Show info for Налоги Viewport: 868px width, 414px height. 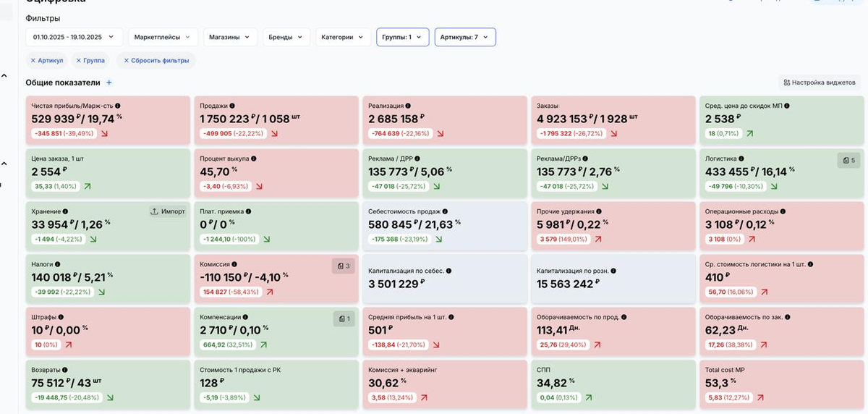coord(57,264)
